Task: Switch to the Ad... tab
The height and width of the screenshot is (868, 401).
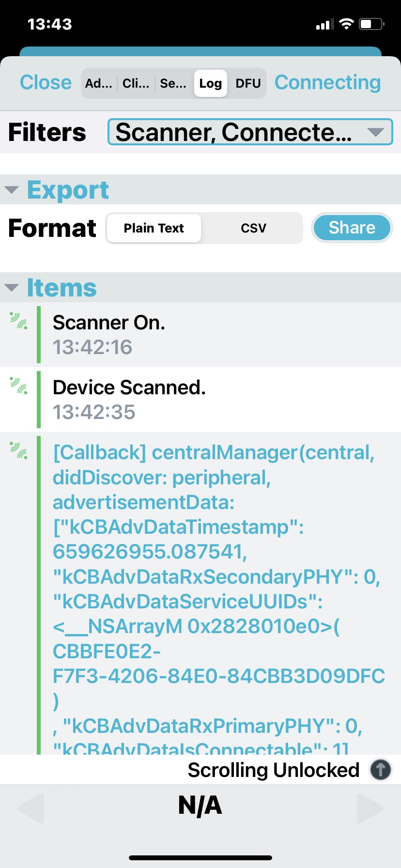Action: coord(99,83)
